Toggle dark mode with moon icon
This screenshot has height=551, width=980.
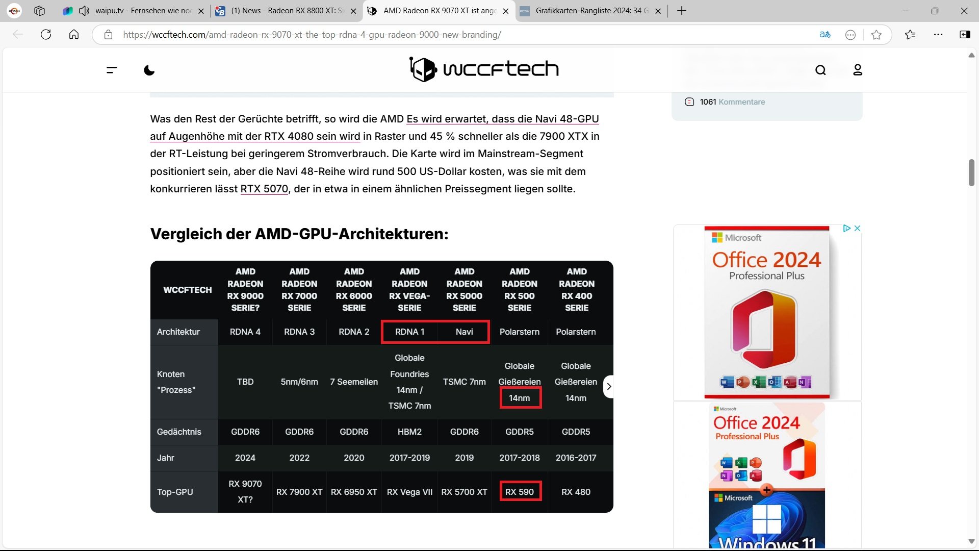click(x=149, y=70)
